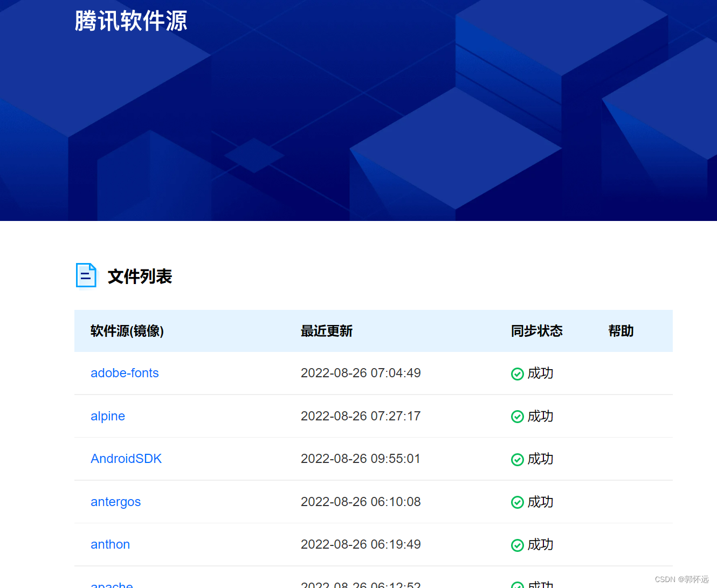Click the 软件源(镜像) column header
Viewport: 717px width, 588px height.
127,331
